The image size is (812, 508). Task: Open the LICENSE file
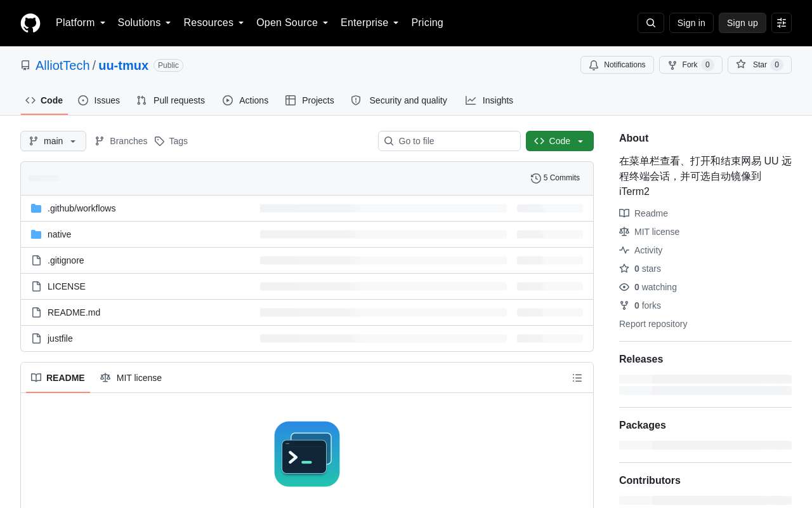(x=67, y=286)
